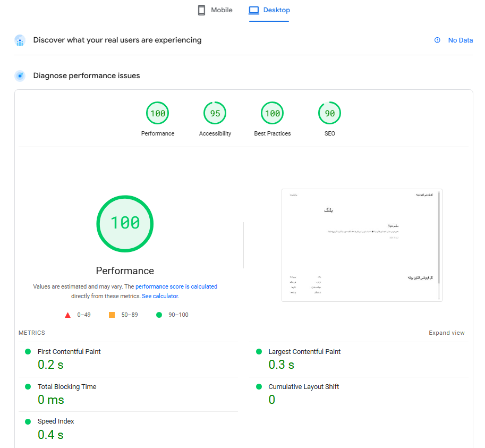Switch to the Mobile tab

click(x=215, y=10)
